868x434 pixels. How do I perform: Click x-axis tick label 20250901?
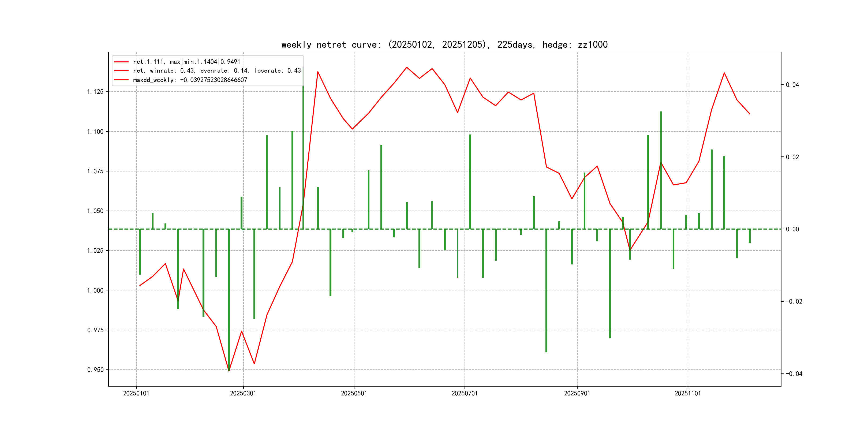point(577,393)
